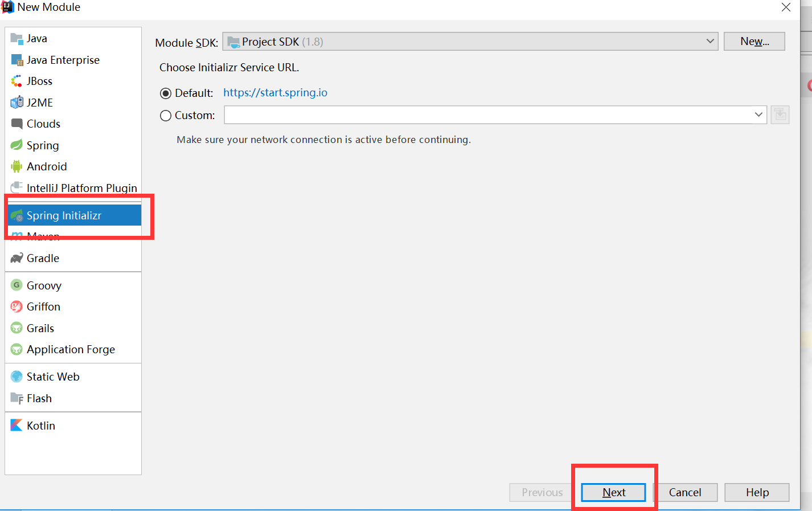Select the Grails text label

click(x=40, y=328)
